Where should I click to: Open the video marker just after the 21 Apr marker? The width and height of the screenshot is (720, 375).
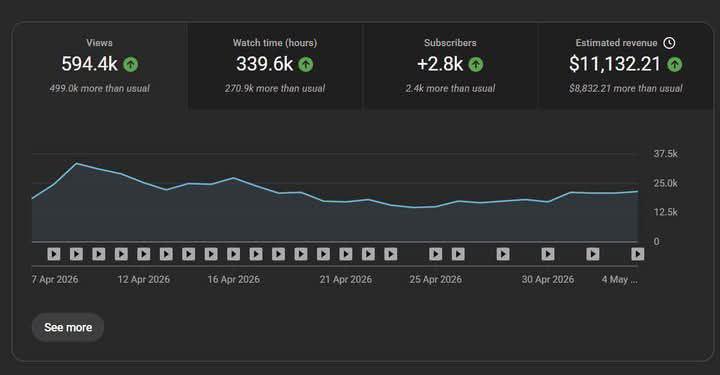pyautogui.click(x=368, y=254)
